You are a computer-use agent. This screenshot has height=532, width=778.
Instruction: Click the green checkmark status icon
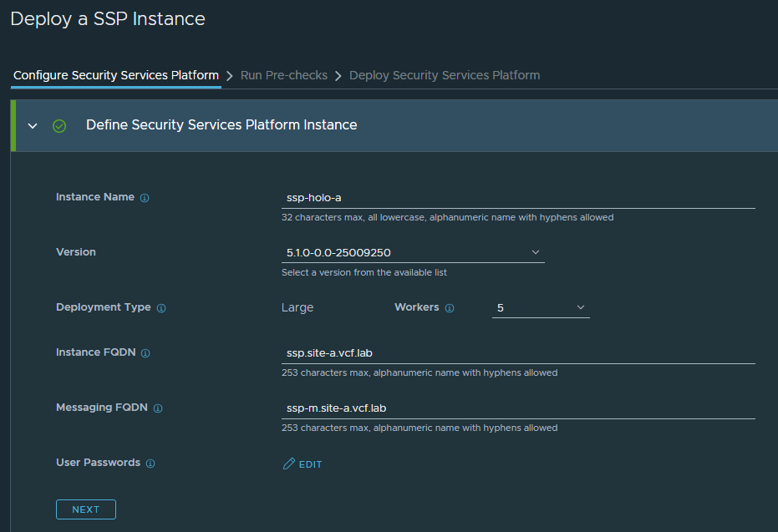(59, 126)
